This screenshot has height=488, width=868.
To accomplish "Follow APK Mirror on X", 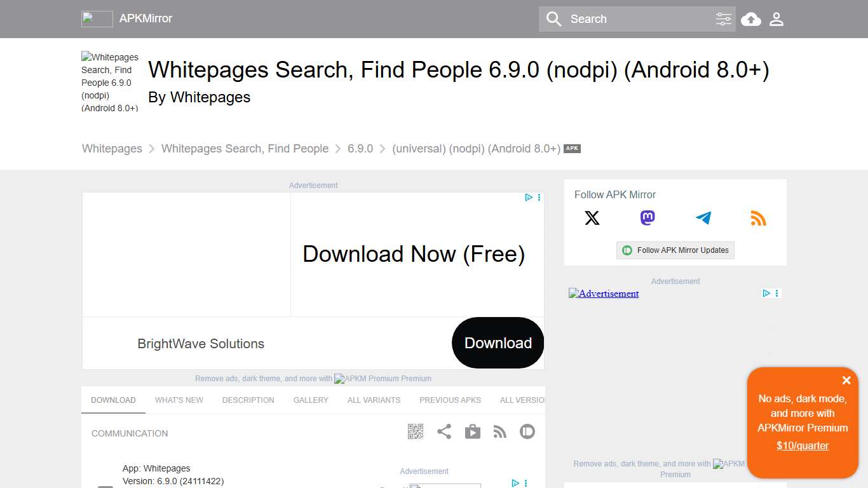I will [592, 218].
